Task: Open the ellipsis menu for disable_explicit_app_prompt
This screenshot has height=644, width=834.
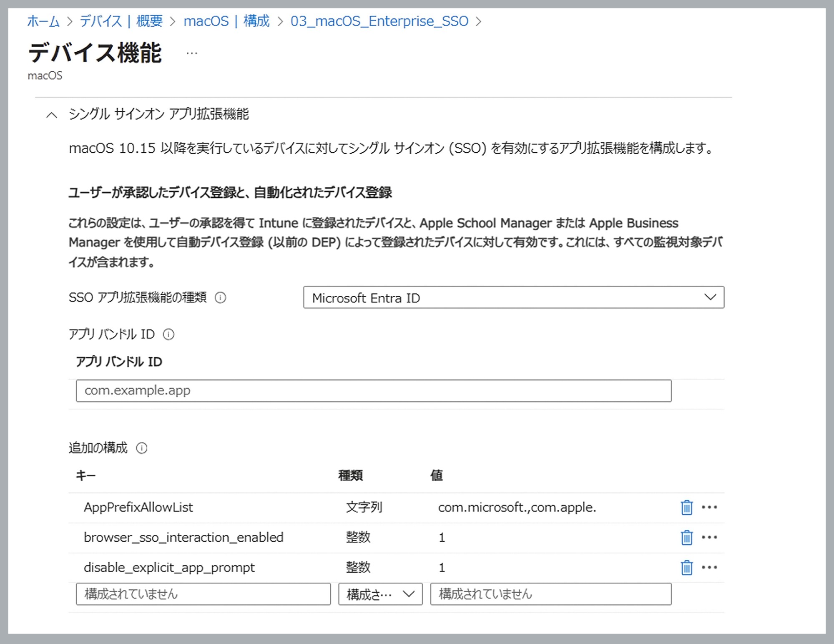Action: click(710, 567)
